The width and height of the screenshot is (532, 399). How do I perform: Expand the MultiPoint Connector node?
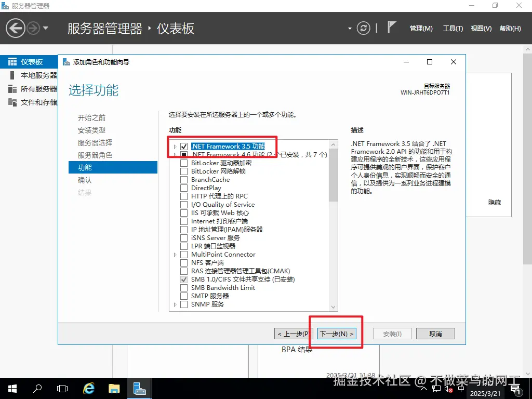(175, 254)
